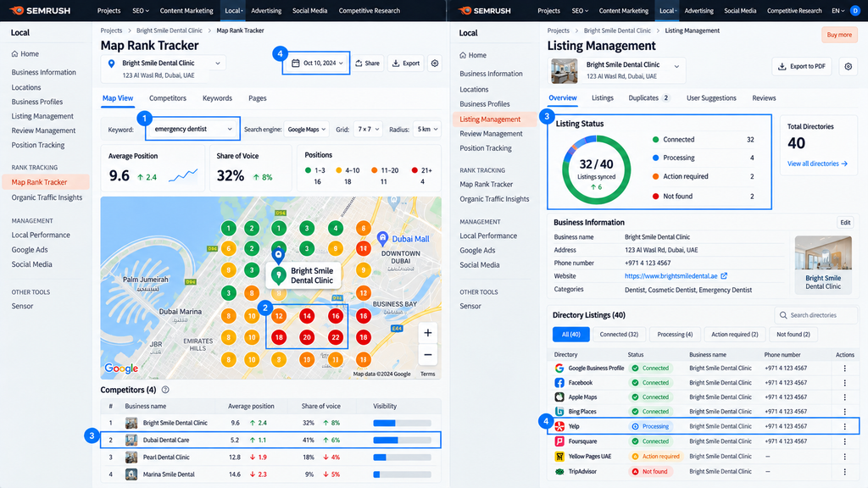Open the Duplicates tab
868x488 pixels.
[x=648, y=98]
